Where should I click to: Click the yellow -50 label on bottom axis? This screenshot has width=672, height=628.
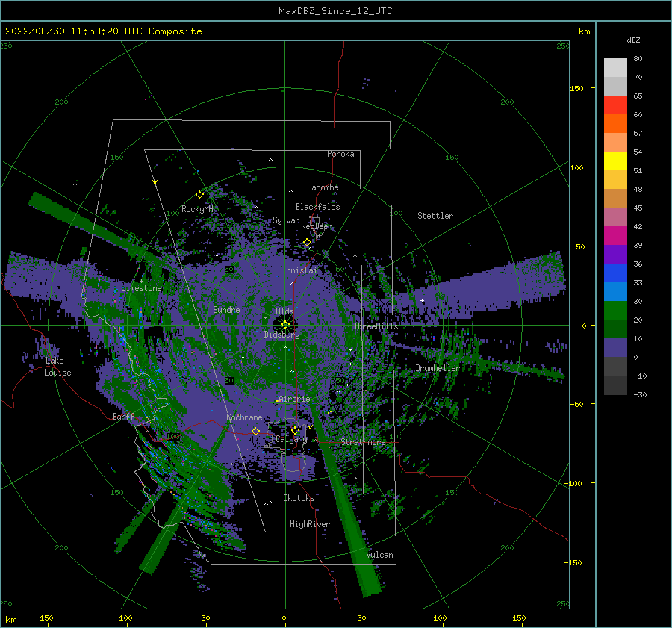(203, 618)
